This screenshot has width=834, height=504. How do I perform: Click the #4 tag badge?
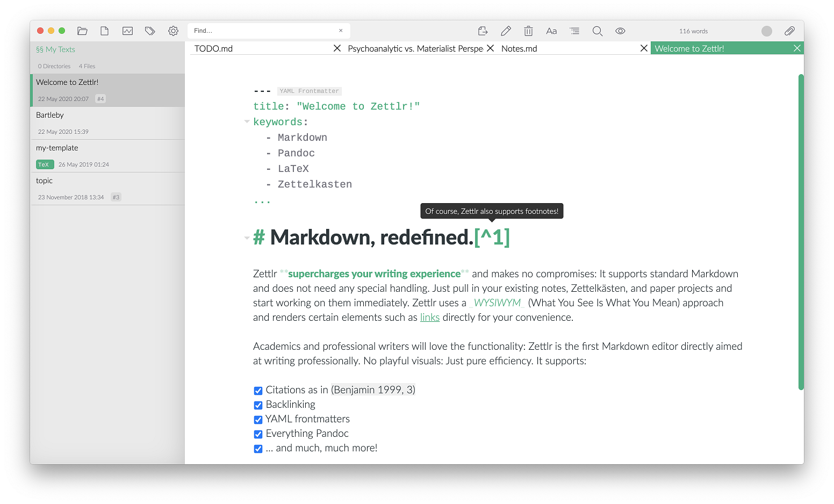point(100,99)
